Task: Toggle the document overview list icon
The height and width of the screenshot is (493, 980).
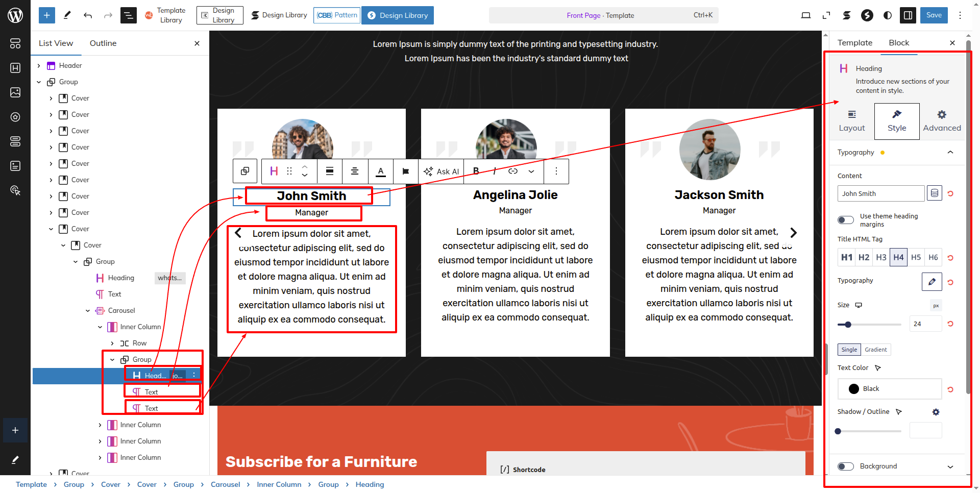Action: click(x=128, y=15)
